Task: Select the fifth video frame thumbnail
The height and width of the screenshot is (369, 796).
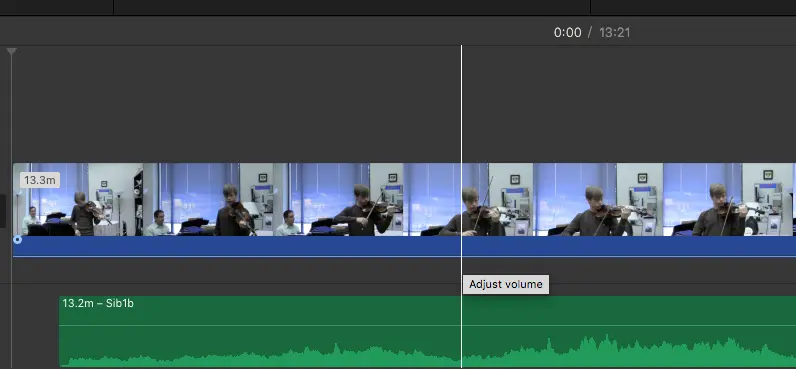Action: [598, 199]
